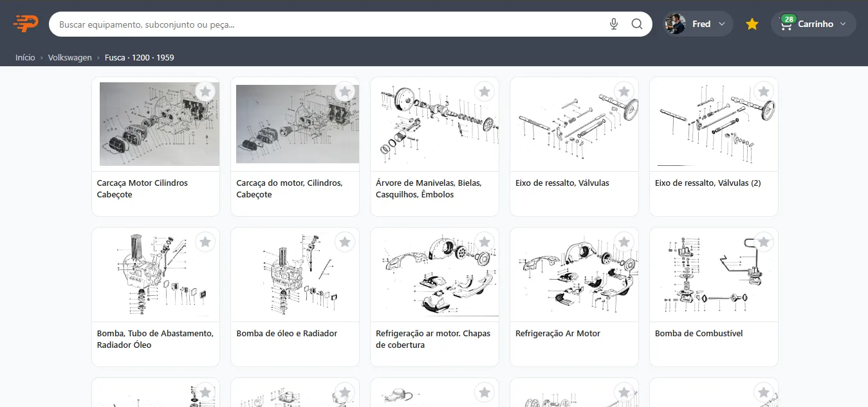Click the orange site logo icon
The image size is (868, 407).
[x=26, y=24]
